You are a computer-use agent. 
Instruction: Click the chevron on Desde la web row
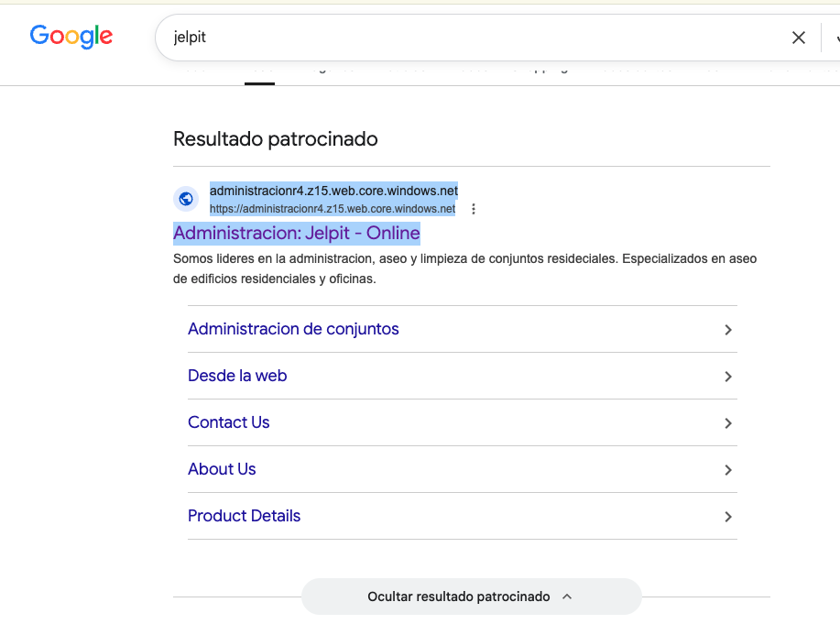click(728, 377)
